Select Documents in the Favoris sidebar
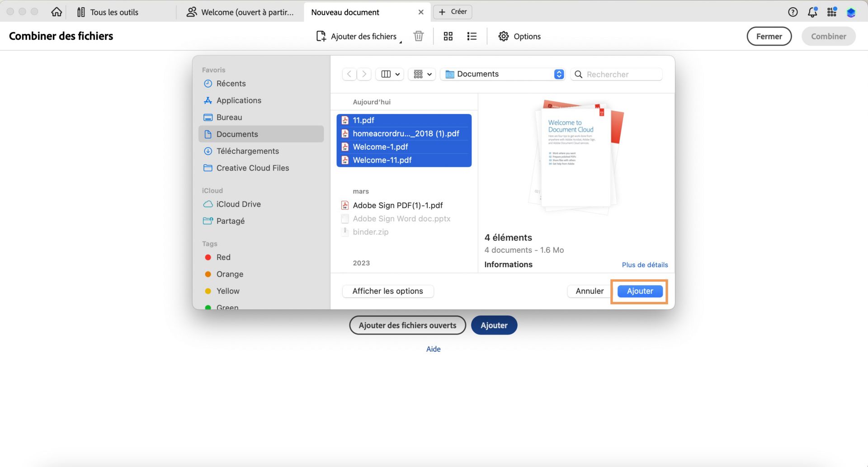This screenshot has width=868, height=467. [x=261, y=134]
